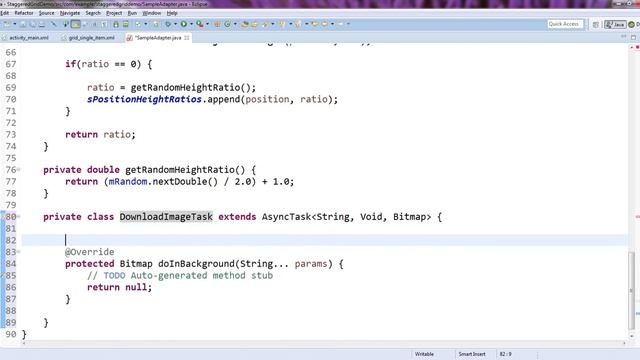Open the Window menu

coord(151,13)
